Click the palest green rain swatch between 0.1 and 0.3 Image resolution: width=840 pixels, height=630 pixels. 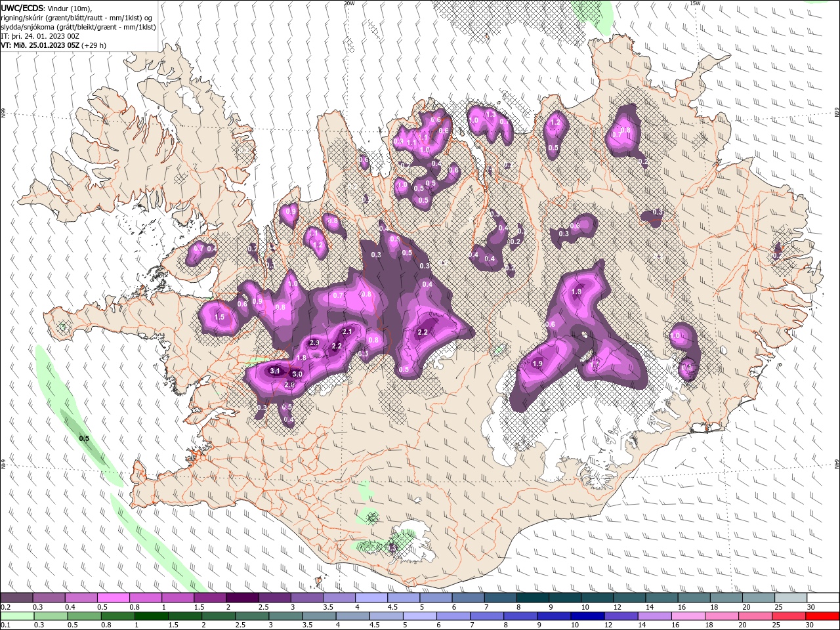click(x=16, y=616)
